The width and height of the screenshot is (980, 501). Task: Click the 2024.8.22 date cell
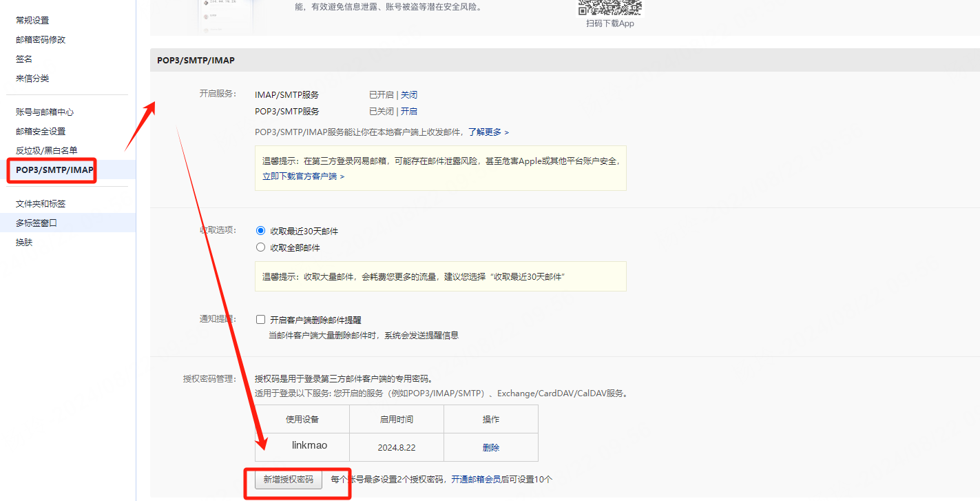[397, 447]
